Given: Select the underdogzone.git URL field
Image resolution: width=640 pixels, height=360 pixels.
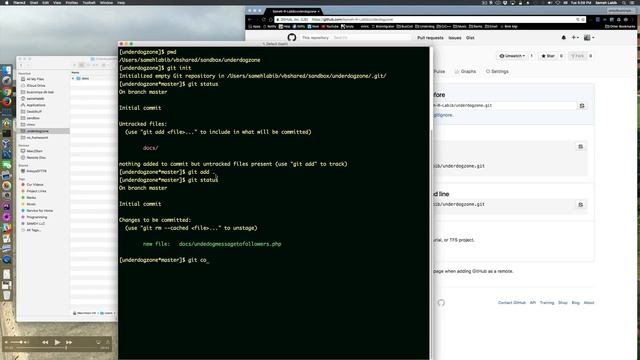Looking at the screenshot, I should click(504, 105).
